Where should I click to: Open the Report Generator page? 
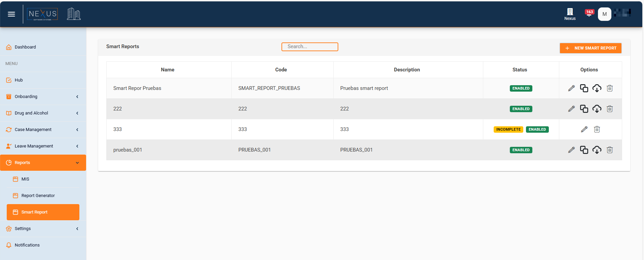click(38, 196)
